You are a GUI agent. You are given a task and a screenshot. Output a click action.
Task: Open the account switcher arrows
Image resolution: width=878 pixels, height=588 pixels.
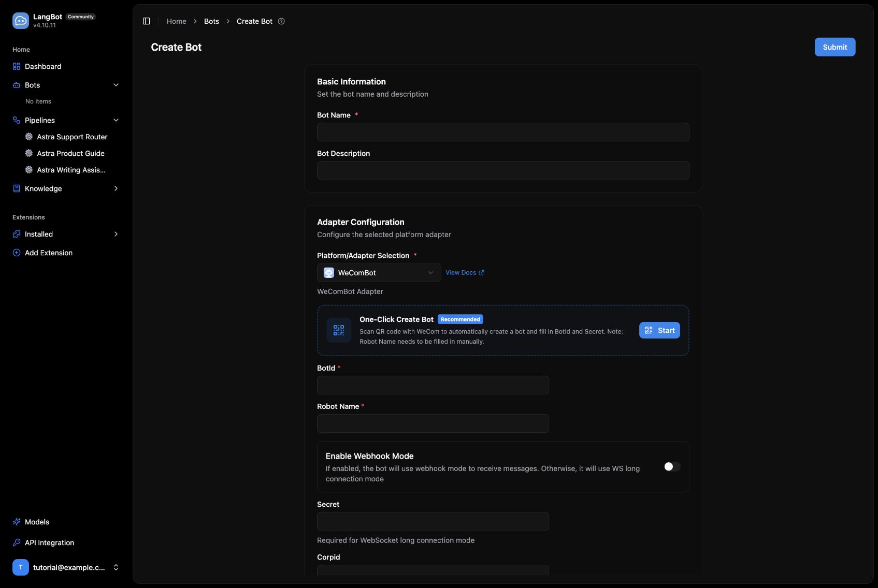[116, 567]
